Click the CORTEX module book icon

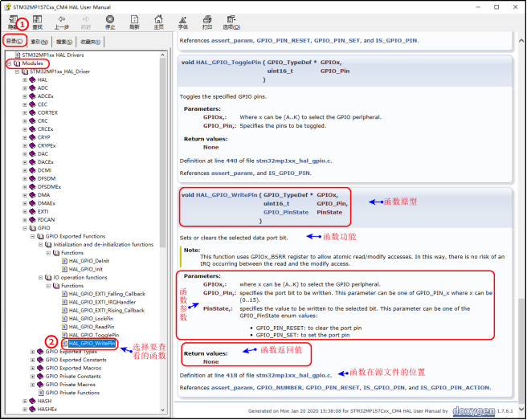[32, 112]
